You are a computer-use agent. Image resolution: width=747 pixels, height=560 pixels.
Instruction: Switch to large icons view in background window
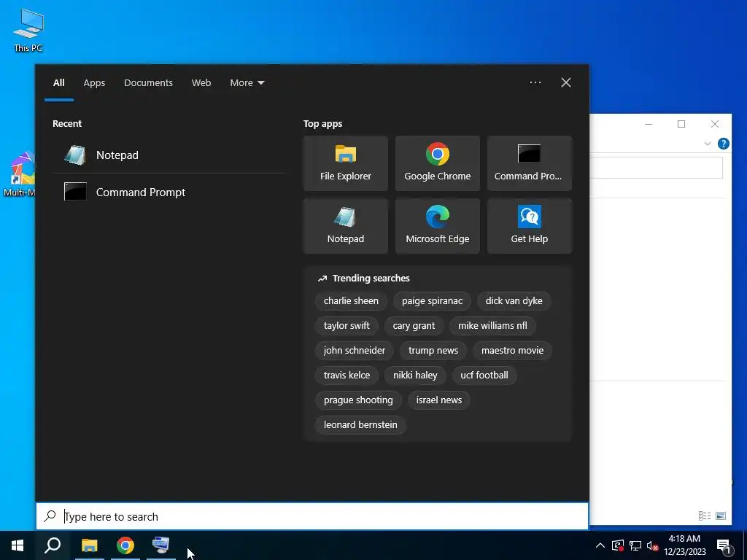tap(721, 516)
